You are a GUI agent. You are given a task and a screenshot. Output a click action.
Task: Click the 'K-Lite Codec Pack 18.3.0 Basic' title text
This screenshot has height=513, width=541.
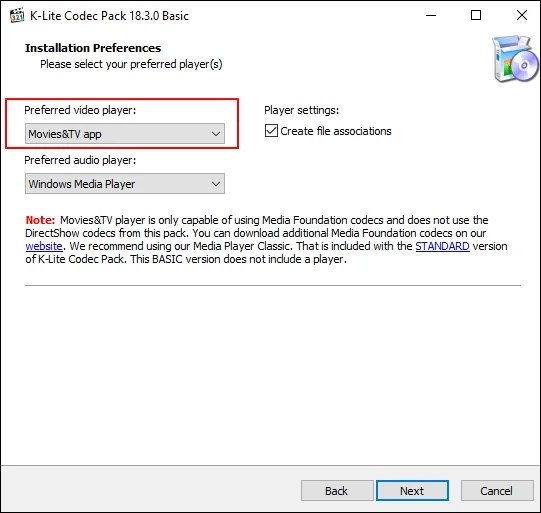pos(109,16)
